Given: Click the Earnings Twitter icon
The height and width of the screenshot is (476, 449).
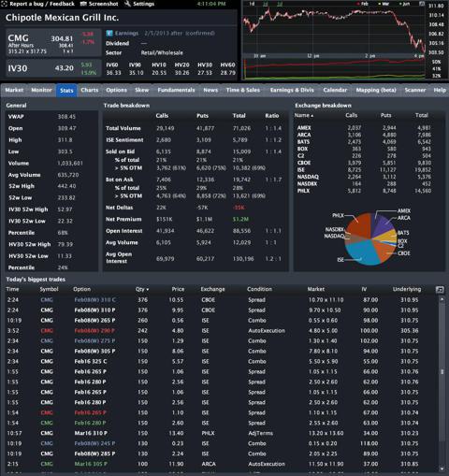Looking at the screenshot, I should 109,33.
